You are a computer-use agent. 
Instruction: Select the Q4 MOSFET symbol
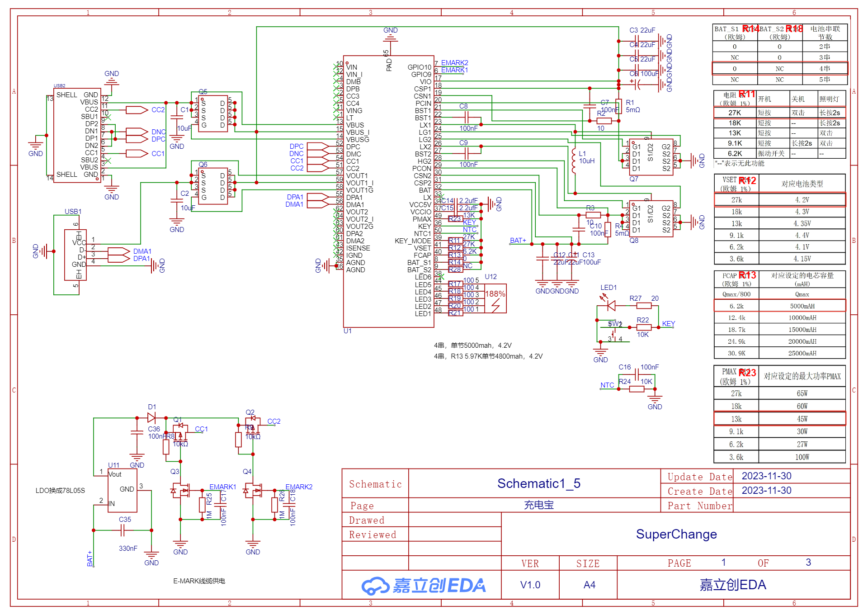click(252, 491)
